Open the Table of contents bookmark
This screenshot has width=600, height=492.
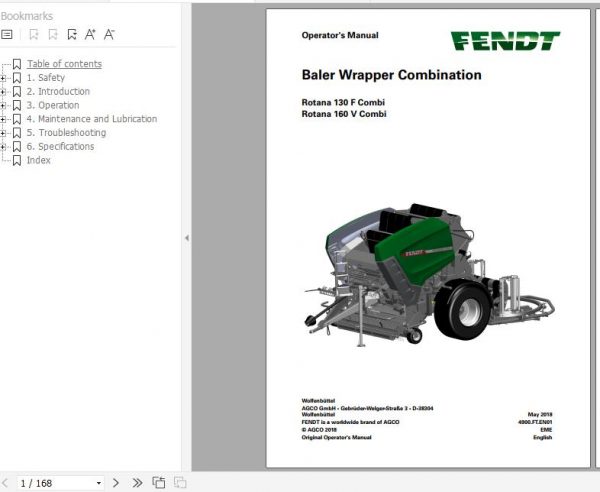pyautogui.click(x=64, y=64)
